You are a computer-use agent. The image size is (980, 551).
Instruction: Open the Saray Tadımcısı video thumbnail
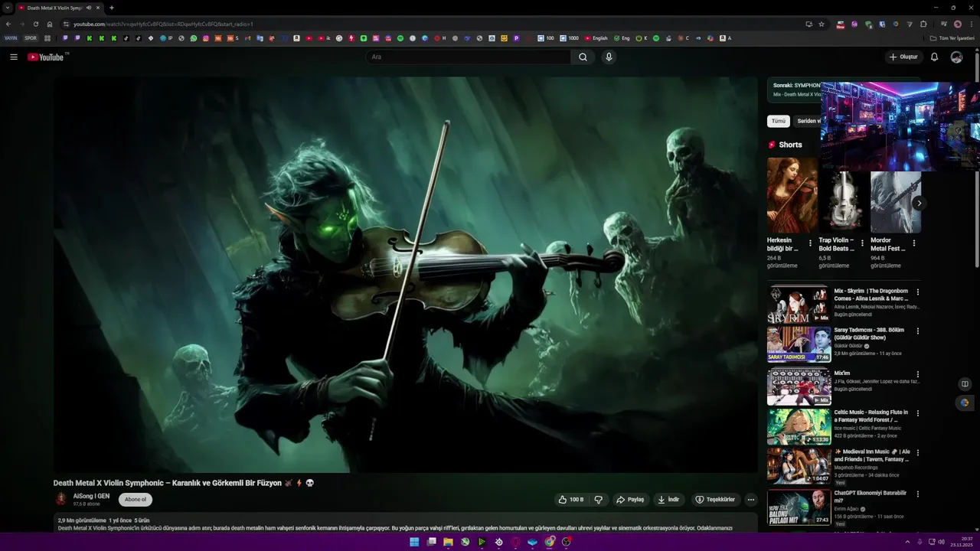click(x=799, y=344)
